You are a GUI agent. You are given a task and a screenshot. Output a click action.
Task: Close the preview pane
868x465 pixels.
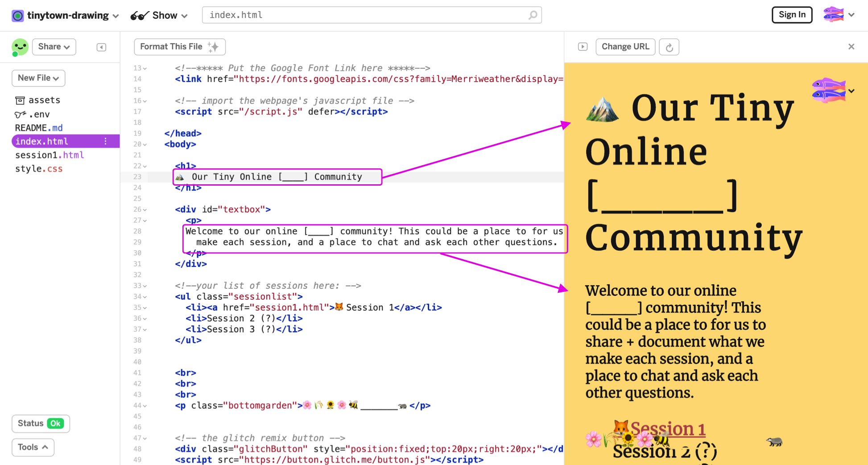[851, 46]
